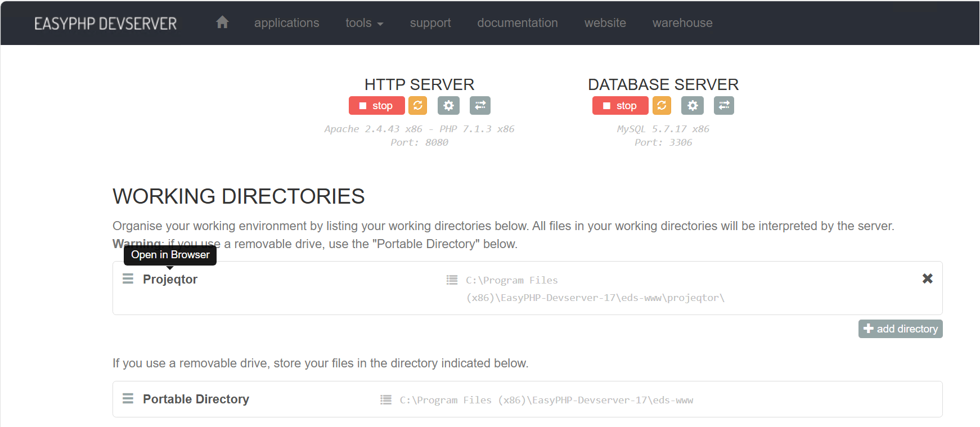Open the warehouse link in navbar
The width and height of the screenshot is (980, 427).
[x=682, y=23]
